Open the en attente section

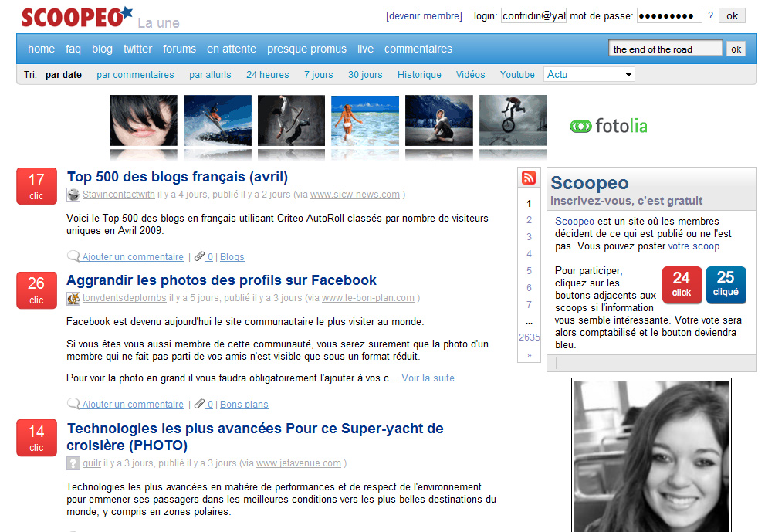[x=232, y=49]
